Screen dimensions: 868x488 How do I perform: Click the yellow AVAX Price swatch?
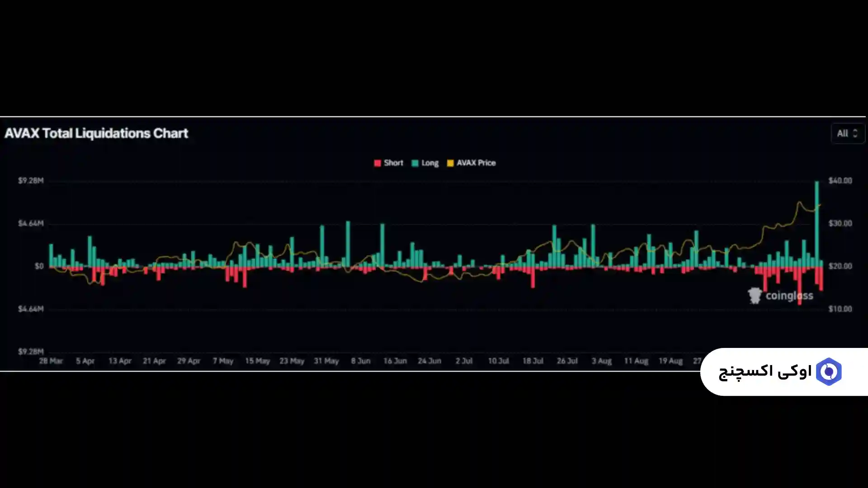(x=450, y=163)
